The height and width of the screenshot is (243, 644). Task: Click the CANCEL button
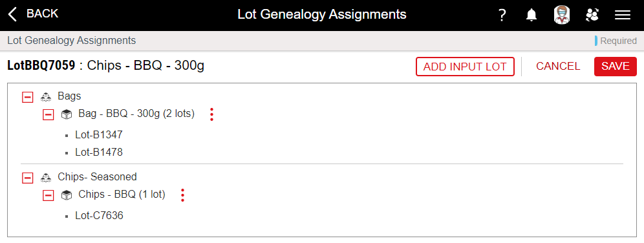[x=558, y=67]
